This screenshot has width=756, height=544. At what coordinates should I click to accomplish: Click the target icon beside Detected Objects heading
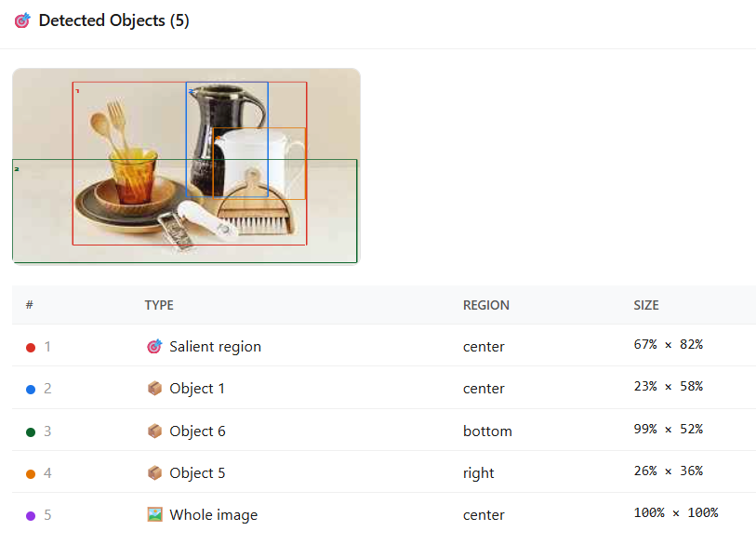pos(21,20)
